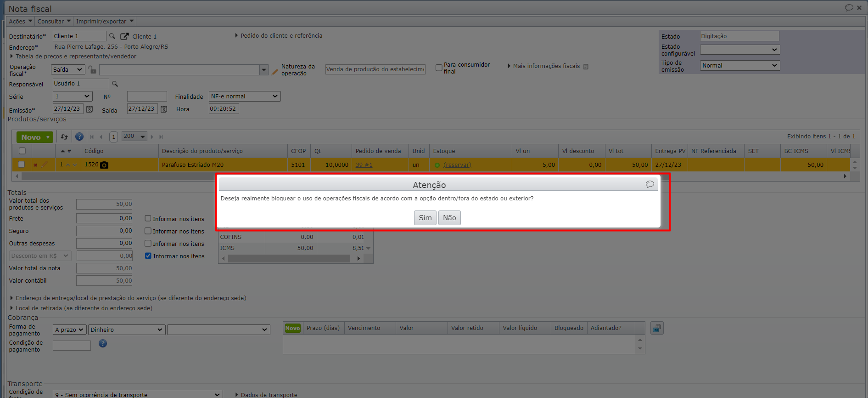This screenshot has height=398, width=868.
Task: Click the Nº input field
Action: tap(147, 97)
